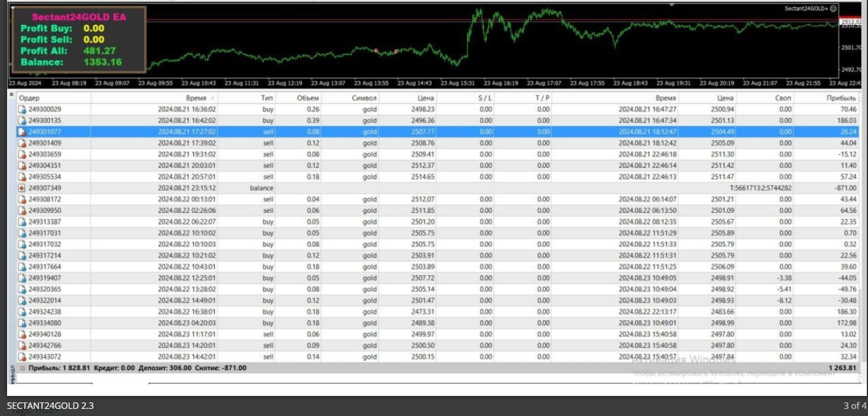Click the sell order icon for 249303659
868x416 pixels.
click(x=22, y=154)
